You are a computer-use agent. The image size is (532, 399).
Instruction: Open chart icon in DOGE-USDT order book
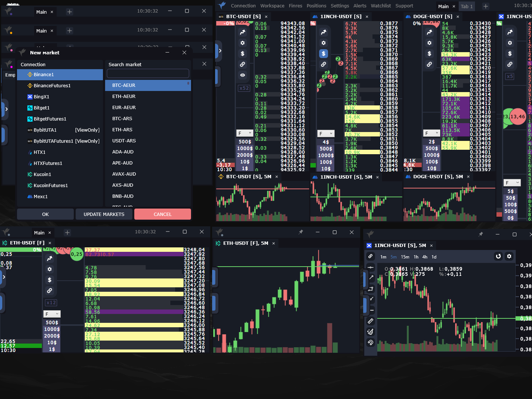point(429,32)
